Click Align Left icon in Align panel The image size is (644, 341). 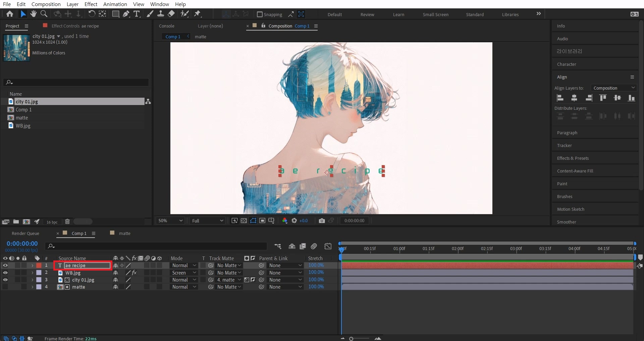click(x=560, y=98)
